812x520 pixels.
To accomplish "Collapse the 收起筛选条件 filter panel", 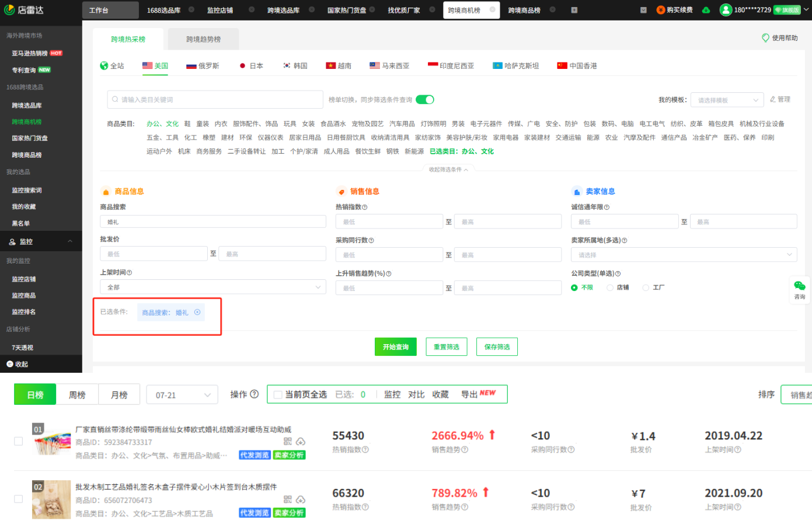I will 448,169.
